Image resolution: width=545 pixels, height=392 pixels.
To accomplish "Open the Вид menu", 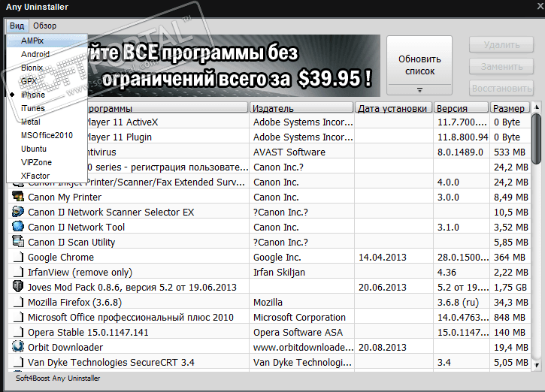I will tap(17, 26).
